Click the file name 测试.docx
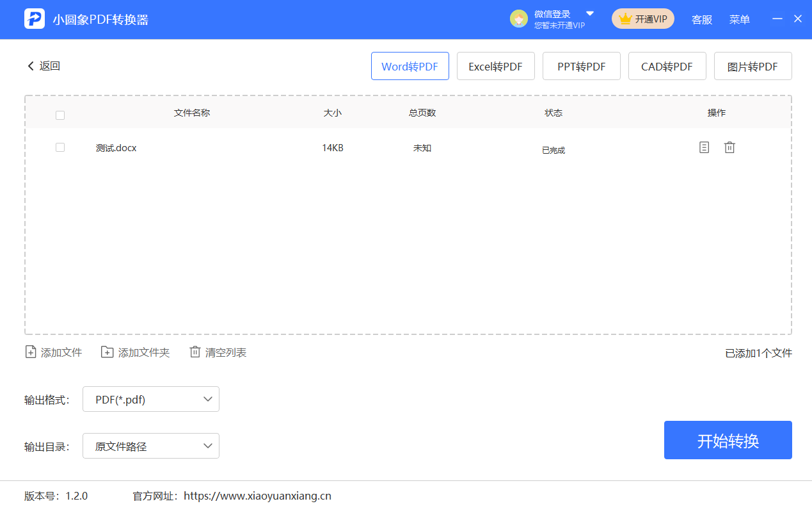This screenshot has height=506, width=812. click(116, 148)
